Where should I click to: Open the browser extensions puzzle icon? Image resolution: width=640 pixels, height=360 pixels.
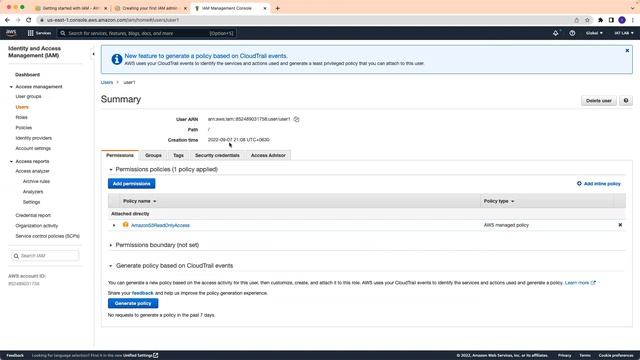pyautogui.click(x=600, y=20)
